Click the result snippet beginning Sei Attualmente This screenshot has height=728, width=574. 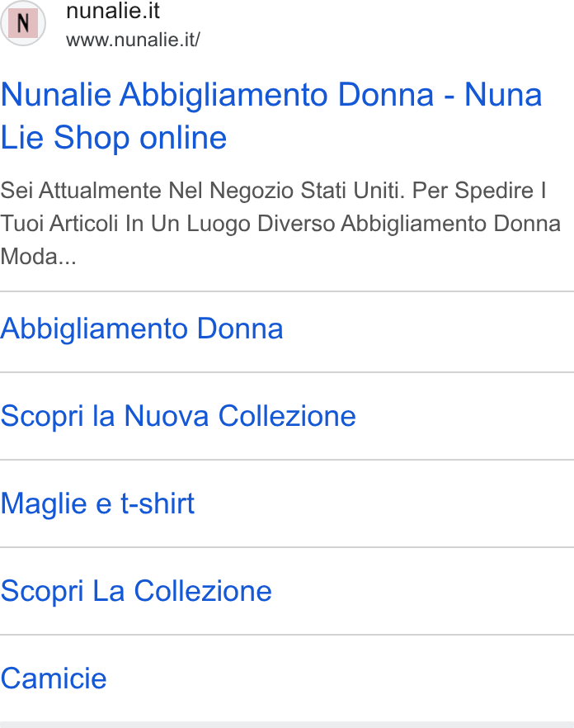pyautogui.click(x=280, y=224)
